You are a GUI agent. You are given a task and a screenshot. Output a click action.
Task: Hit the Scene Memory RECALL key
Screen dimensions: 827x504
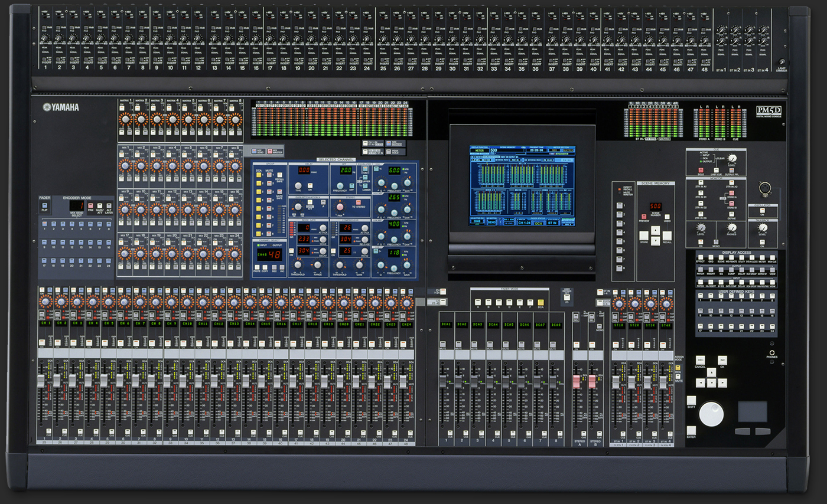[x=667, y=235]
